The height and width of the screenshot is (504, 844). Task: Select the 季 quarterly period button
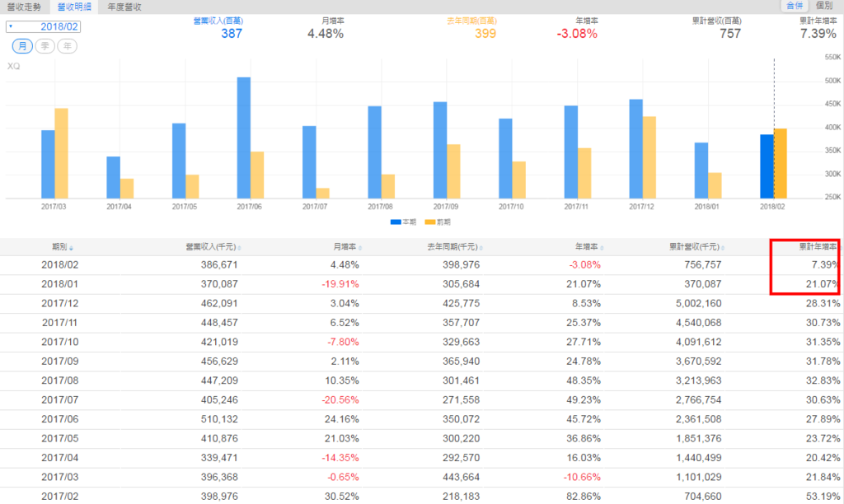[45, 46]
